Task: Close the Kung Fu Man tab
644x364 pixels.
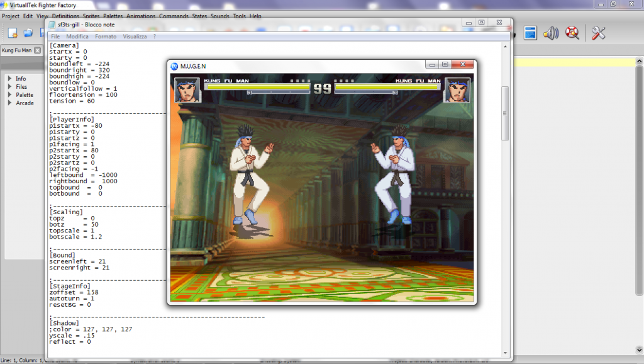Action: (x=37, y=50)
